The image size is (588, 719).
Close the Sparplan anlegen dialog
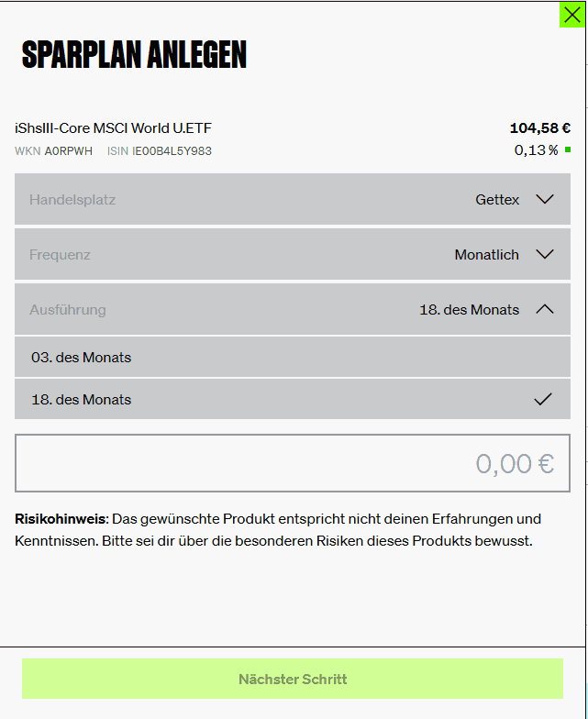click(572, 15)
